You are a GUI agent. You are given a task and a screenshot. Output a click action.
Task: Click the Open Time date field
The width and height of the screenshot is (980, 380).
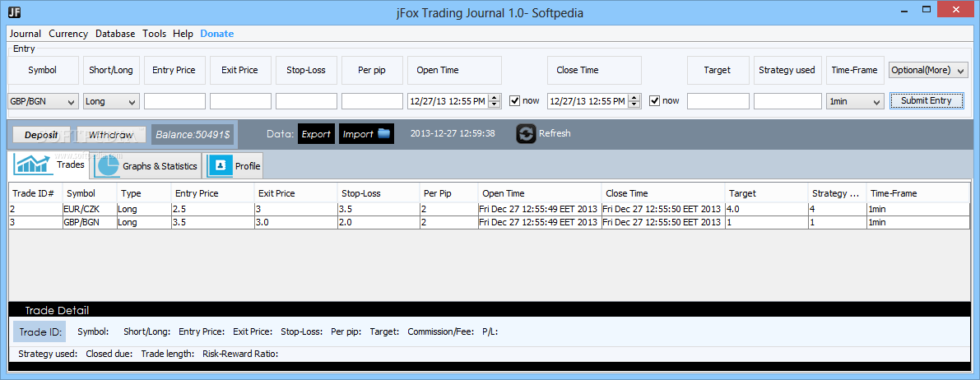pos(448,101)
